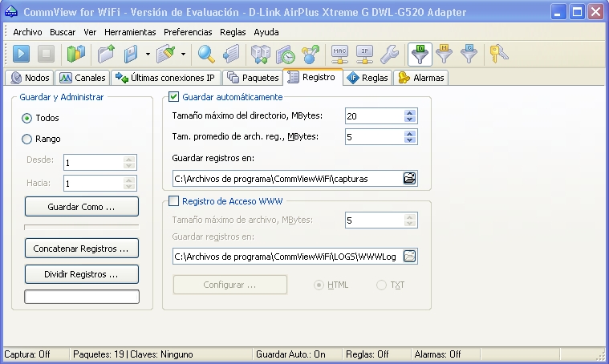Decrease the Tam. promedio de arch. reg. value
Image resolution: width=609 pixels, height=364 pixels.
(410, 140)
